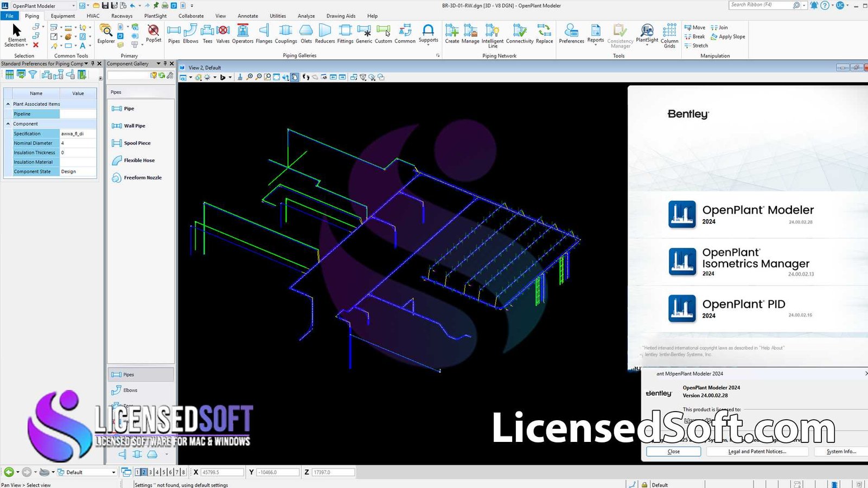Open the Preferences tool

[572, 34]
